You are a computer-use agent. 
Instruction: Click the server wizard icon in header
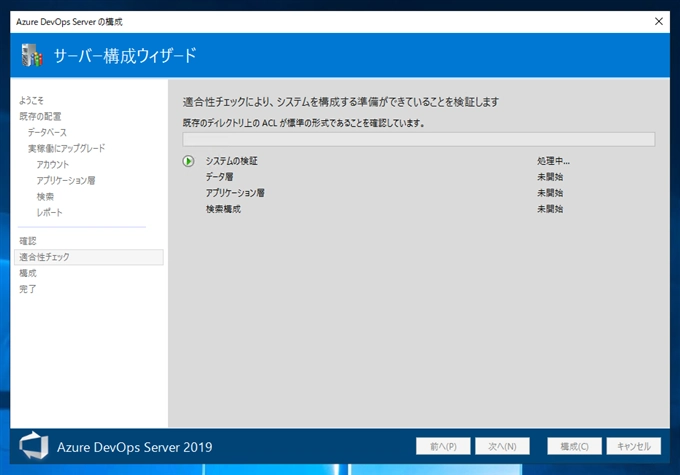click(32, 55)
